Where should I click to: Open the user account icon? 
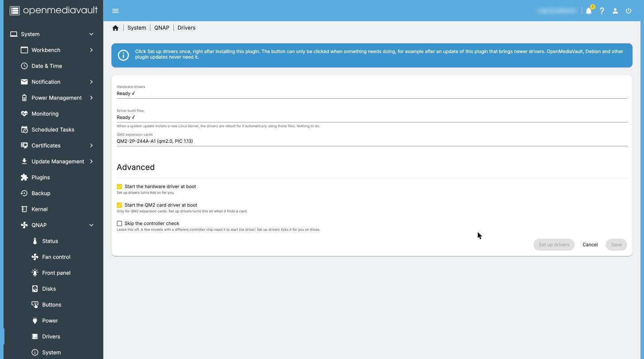coord(615,11)
